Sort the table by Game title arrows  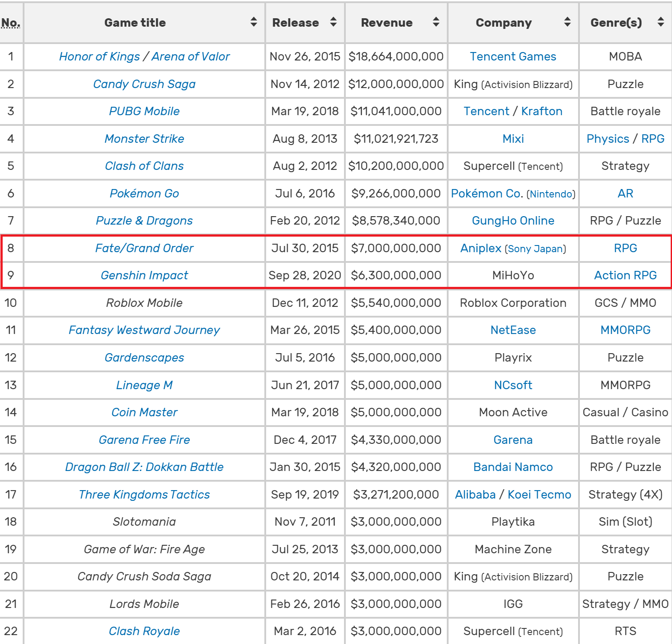coord(254,22)
